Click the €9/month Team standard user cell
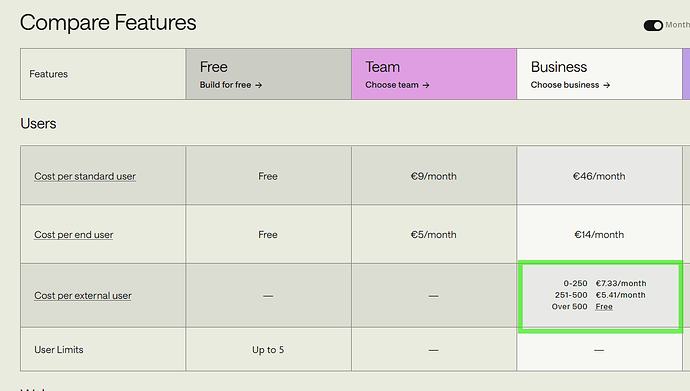Screen dimensions: 690x391 (x=434, y=175)
